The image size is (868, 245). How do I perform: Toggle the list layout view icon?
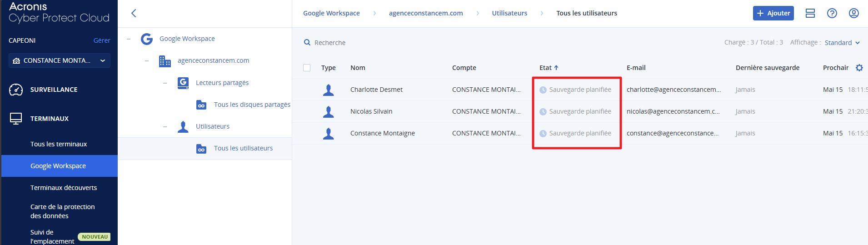(x=810, y=13)
